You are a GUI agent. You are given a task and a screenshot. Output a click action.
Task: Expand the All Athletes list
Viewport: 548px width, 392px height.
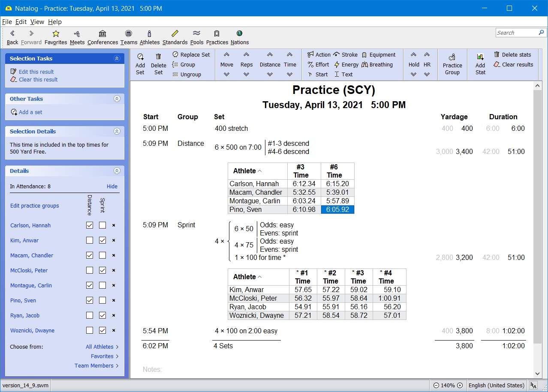102,347
